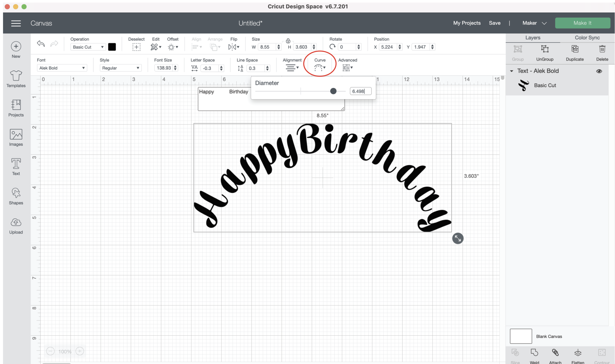Click the Save button
The height and width of the screenshot is (364, 615).
pyautogui.click(x=494, y=23)
